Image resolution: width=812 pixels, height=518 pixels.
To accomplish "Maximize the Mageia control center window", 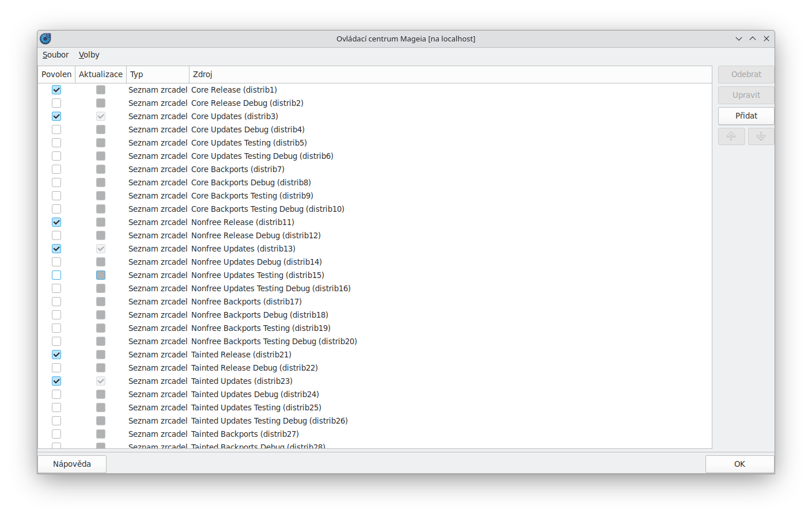I will point(753,39).
